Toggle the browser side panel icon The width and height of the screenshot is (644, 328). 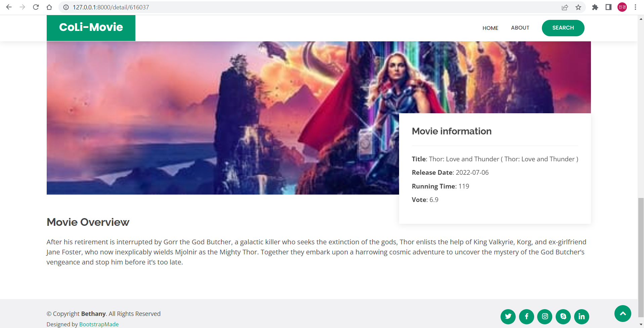click(x=608, y=7)
